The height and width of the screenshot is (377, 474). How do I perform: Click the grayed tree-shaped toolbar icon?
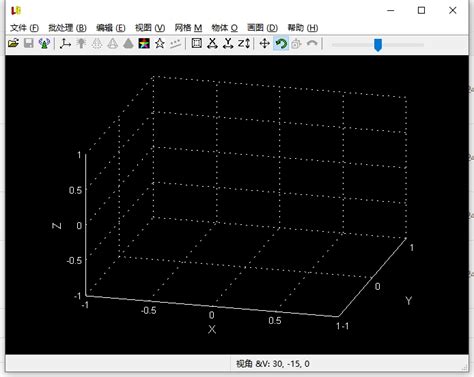click(x=81, y=43)
